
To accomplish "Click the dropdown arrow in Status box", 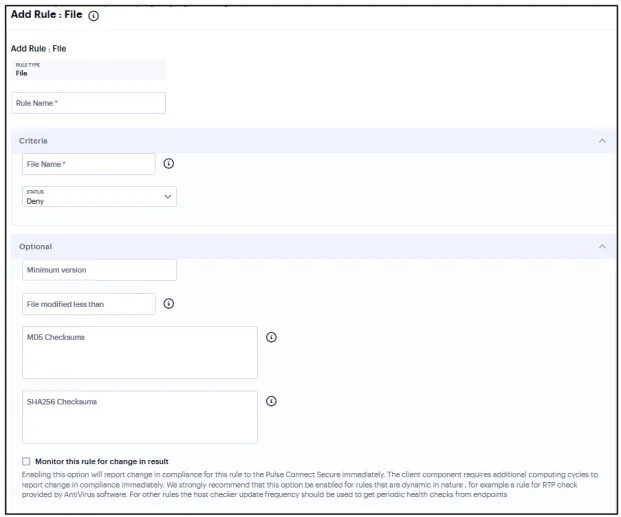I will coord(168,196).
